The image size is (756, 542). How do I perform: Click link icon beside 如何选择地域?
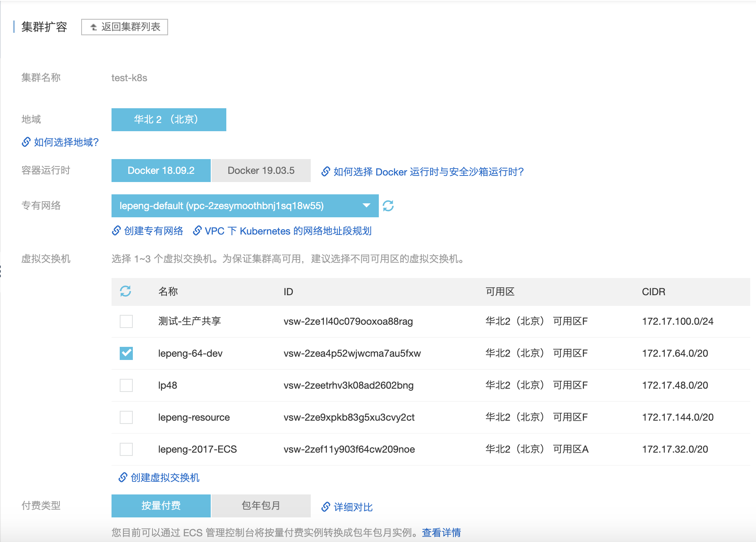pyautogui.click(x=26, y=142)
